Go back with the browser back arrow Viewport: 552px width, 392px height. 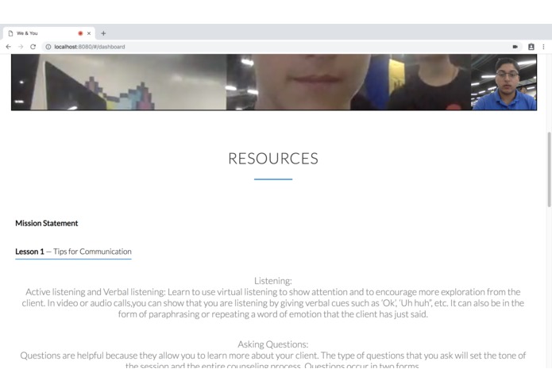pos(9,47)
